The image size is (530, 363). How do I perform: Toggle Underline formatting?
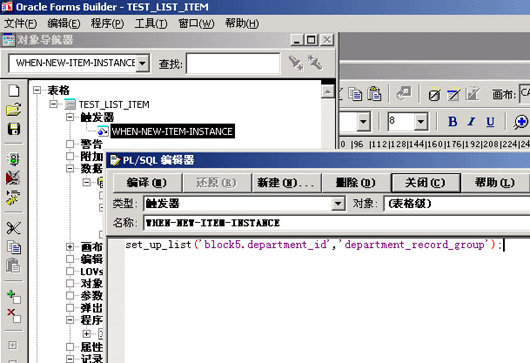490,121
